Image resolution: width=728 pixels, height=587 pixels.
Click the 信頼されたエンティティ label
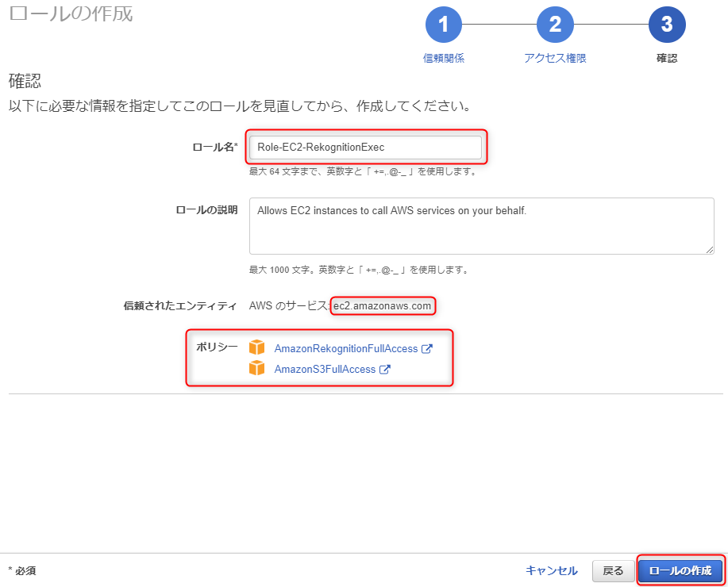click(x=180, y=306)
